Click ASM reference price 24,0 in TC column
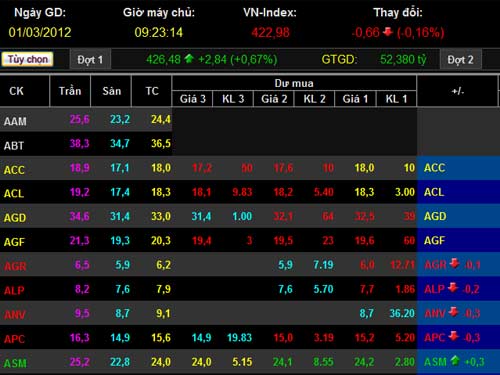This screenshot has width=500, height=375. 161,362
